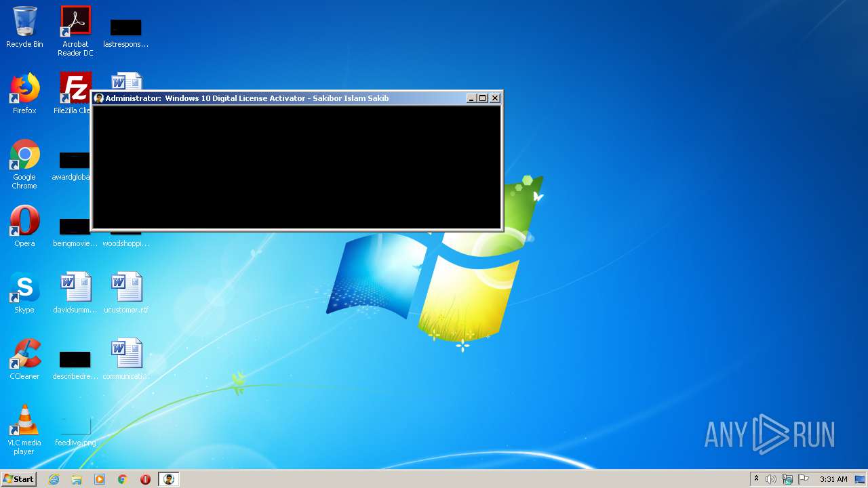Open the Activator window system menu icon
This screenshot has height=488, width=868.
click(99, 98)
